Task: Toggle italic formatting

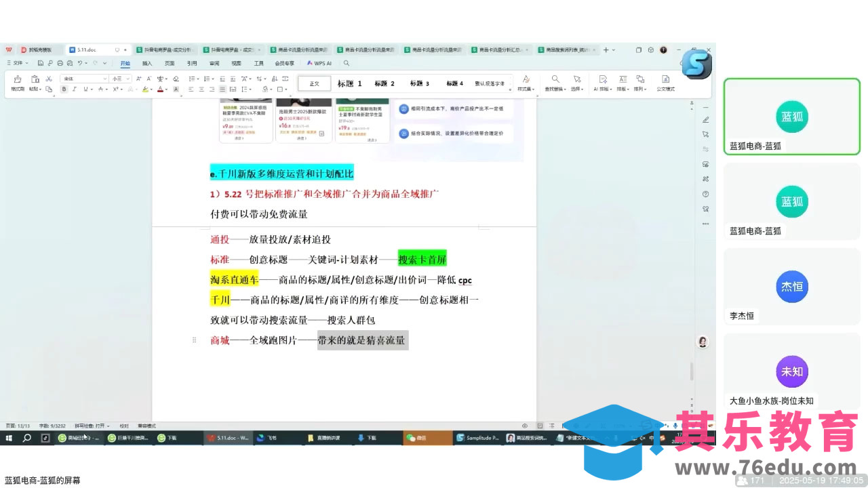Action: click(75, 89)
